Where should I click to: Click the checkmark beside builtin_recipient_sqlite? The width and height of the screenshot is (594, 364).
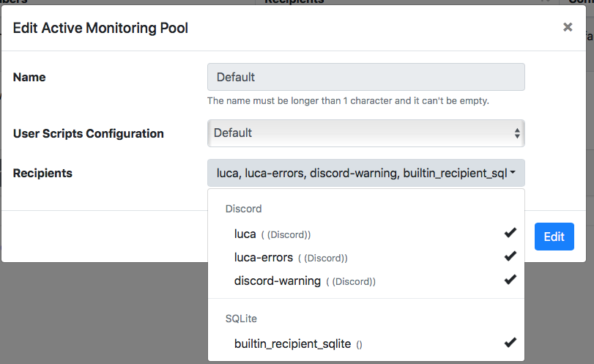pos(511,343)
